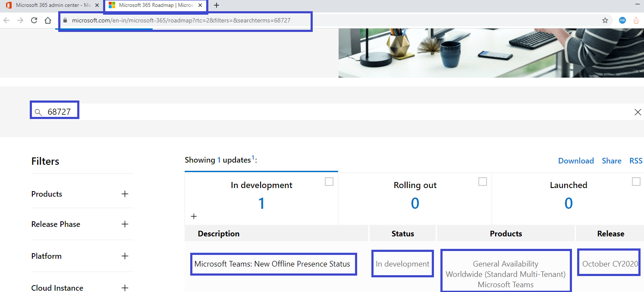Click the Download link
644x292 pixels.
(576, 160)
